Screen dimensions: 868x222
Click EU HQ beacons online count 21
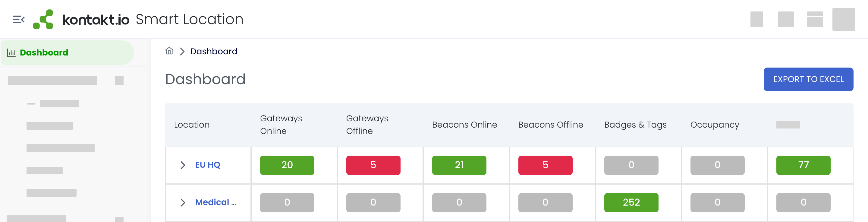pyautogui.click(x=459, y=165)
